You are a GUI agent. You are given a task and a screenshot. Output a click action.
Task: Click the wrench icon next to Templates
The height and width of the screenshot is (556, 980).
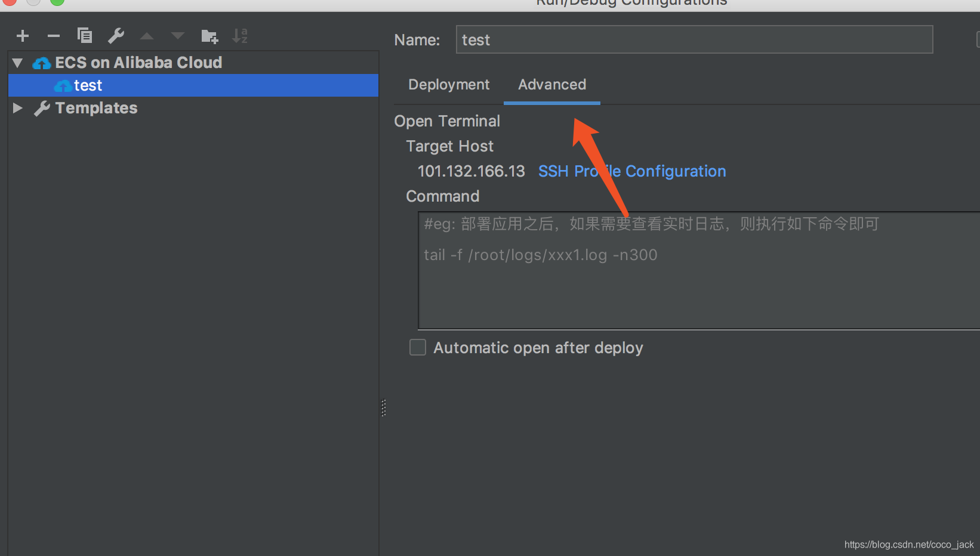(x=42, y=109)
